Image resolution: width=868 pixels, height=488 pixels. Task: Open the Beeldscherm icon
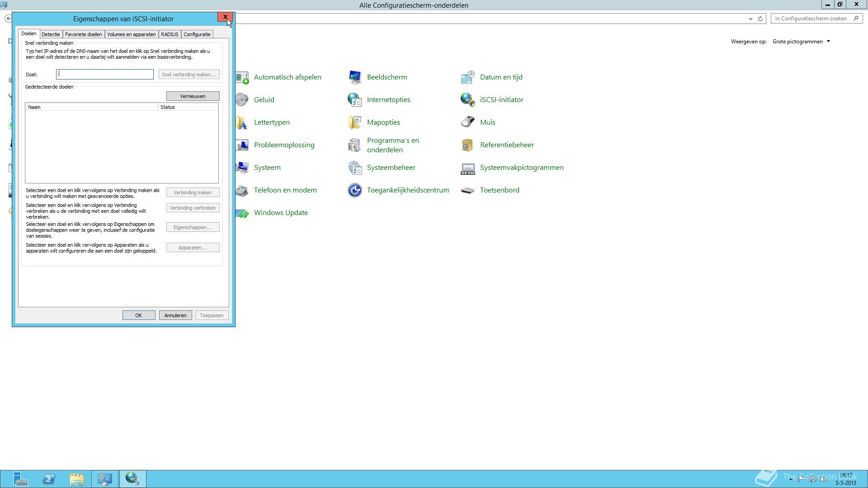tap(355, 77)
